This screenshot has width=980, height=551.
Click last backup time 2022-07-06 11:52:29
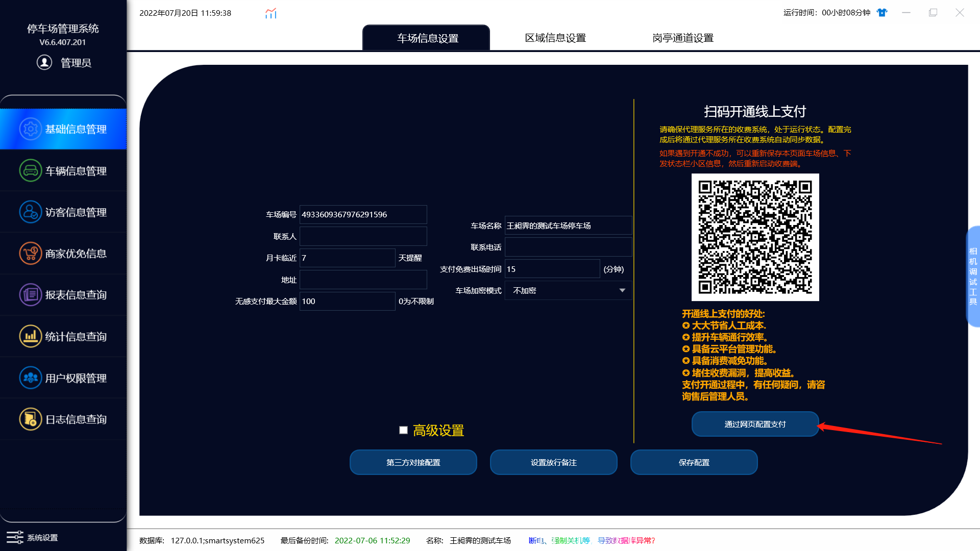[372, 540]
